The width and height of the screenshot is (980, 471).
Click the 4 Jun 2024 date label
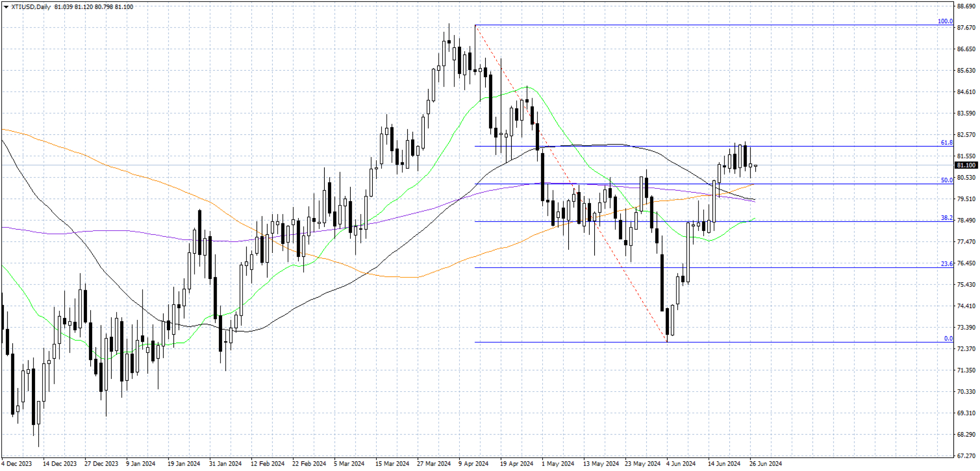pyautogui.click(x=681, y=464)
